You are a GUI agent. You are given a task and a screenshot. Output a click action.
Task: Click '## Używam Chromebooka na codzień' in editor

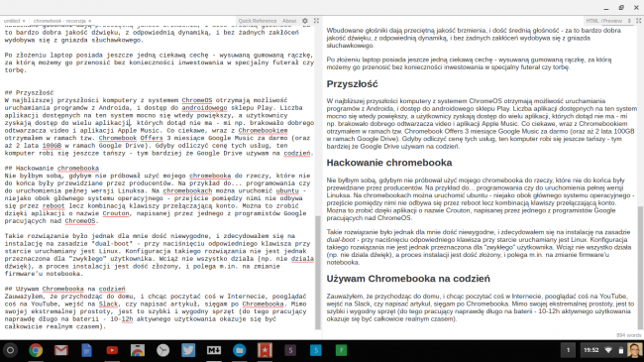[64, 289]
